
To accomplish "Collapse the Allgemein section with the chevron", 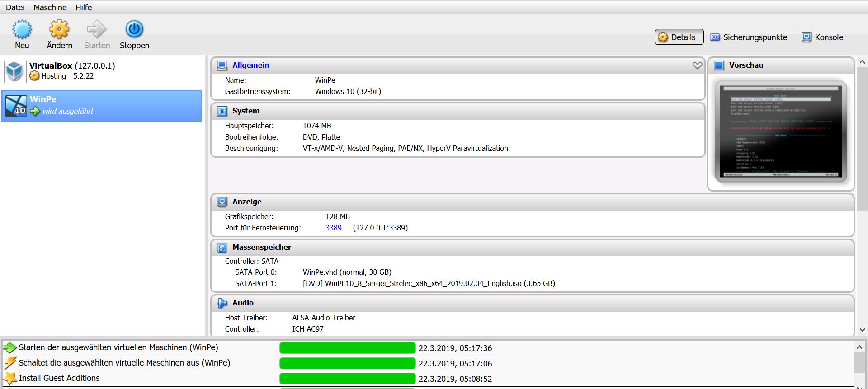I will click(x=697, y=66).
